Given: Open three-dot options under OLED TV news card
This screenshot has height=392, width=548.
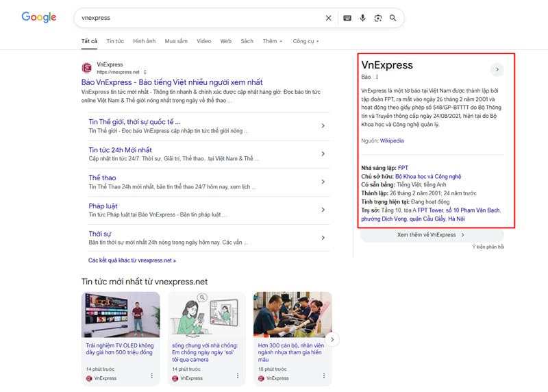Looking at the screenshot, I should (151, 376).
